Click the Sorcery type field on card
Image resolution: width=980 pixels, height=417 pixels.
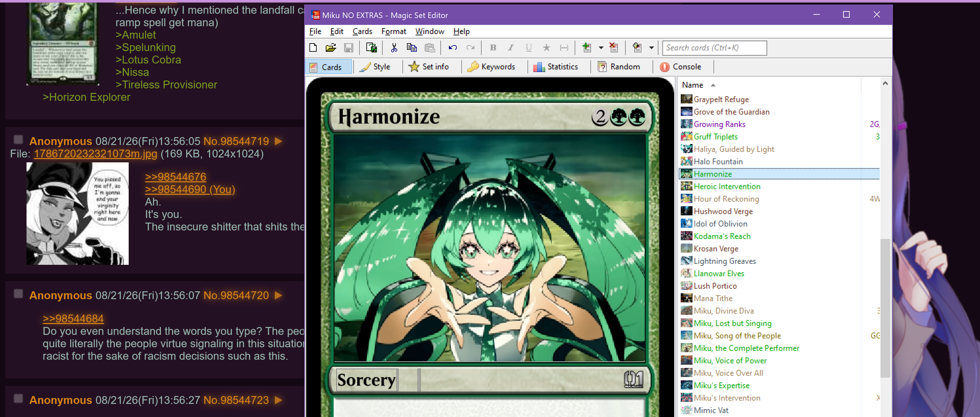coord(367,380)
